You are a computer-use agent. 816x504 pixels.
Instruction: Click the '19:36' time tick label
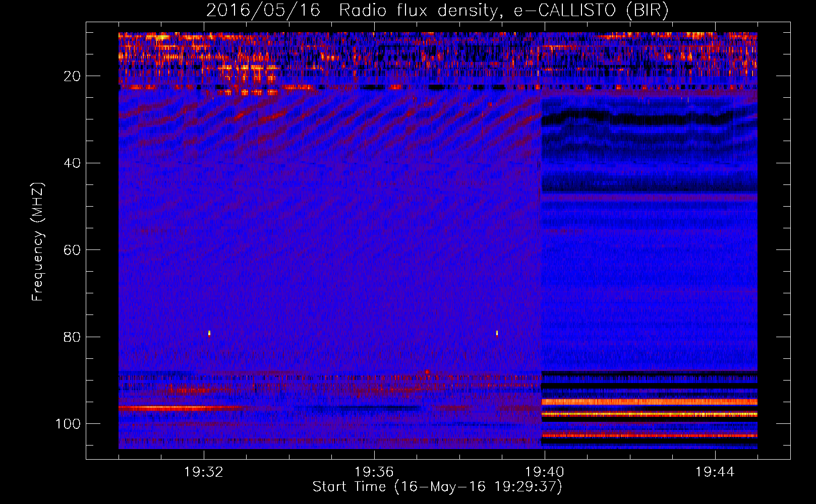click(374, 472)
